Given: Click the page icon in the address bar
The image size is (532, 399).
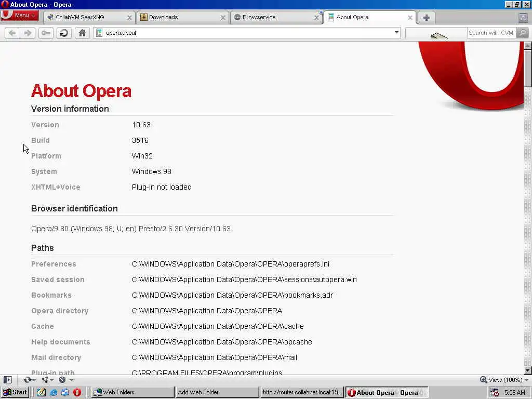Looking at the screenshot, I should (x=99, y=33).
